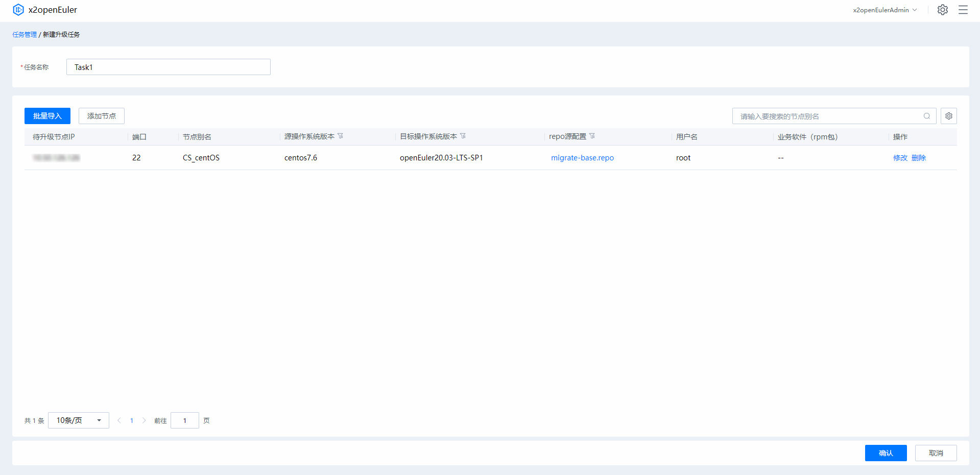The image size is (980, 475).
Task: Open the settings gear in top header
Action: click(x=942, y=10)
